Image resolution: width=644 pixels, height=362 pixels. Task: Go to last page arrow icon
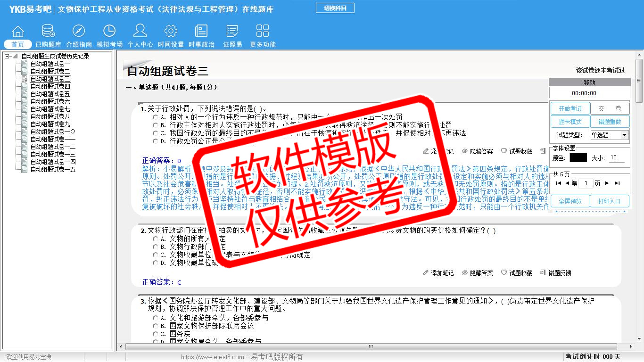pyautogui.click(x=617, y=183)
